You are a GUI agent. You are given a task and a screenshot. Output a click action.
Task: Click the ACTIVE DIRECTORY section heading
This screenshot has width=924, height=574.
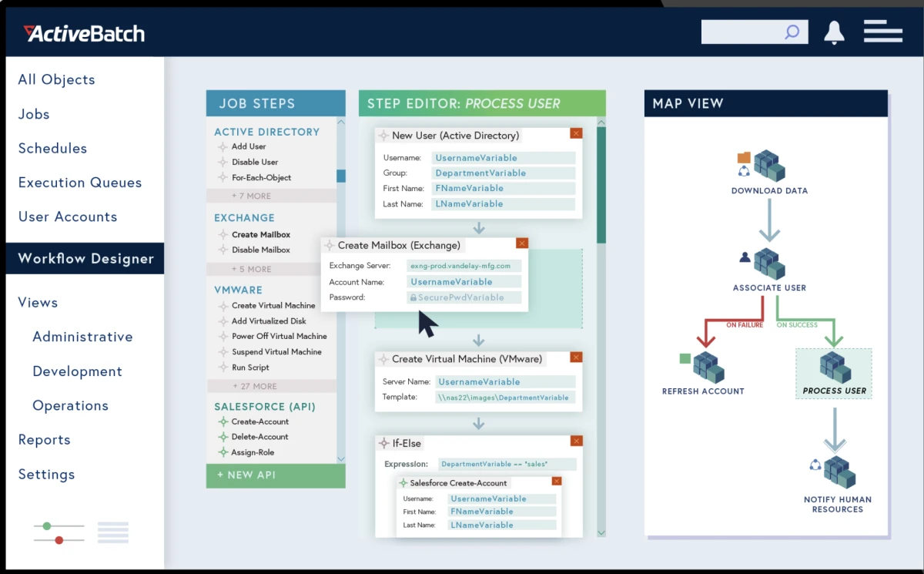tap(267, 132)
